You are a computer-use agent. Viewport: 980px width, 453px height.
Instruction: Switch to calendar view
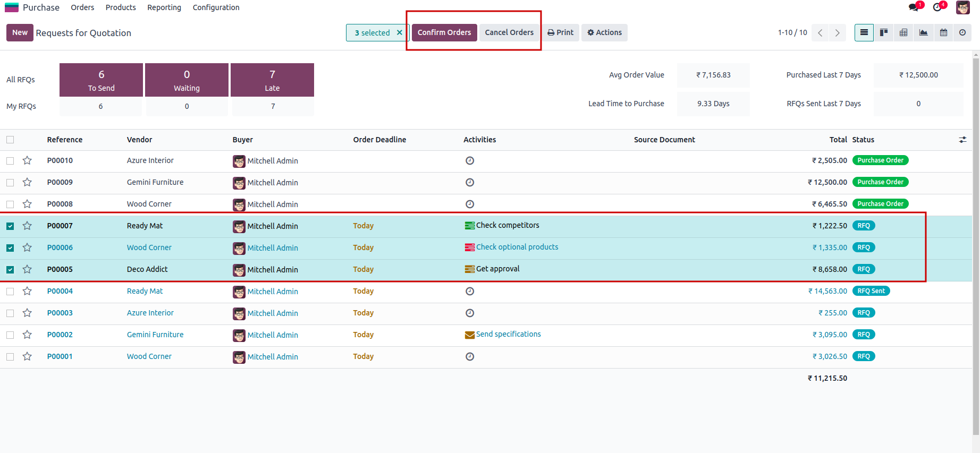coord(943,32)
